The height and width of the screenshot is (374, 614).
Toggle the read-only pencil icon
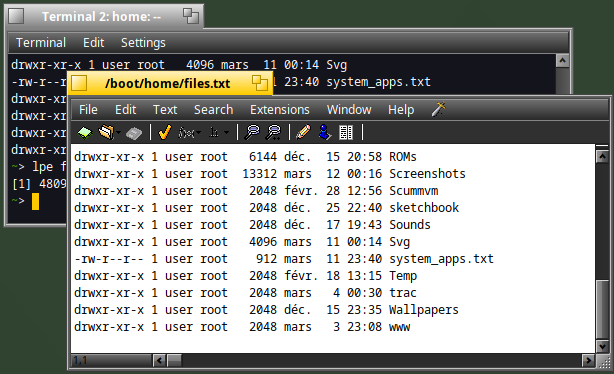[x=303, y=132]
